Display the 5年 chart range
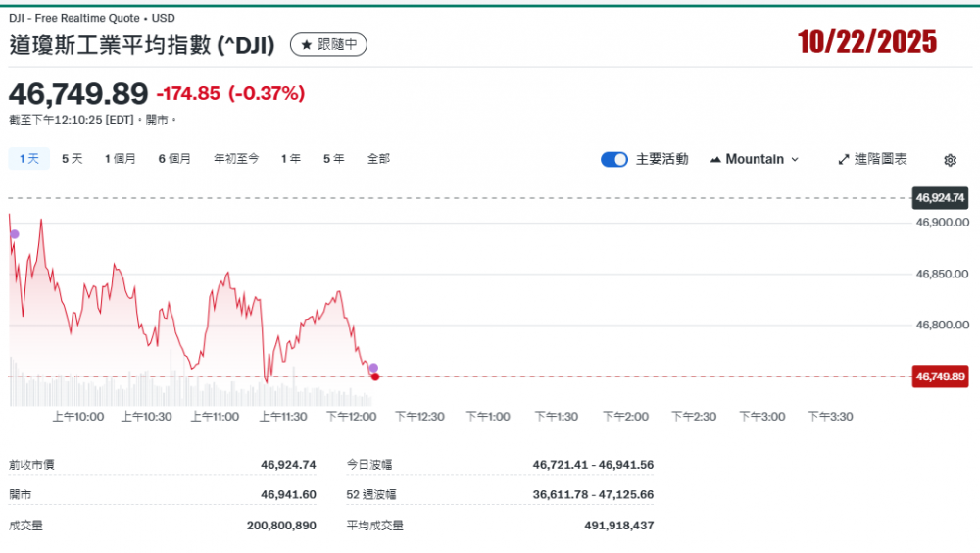This screenshot has height=553, width=980. coord(333,158)
